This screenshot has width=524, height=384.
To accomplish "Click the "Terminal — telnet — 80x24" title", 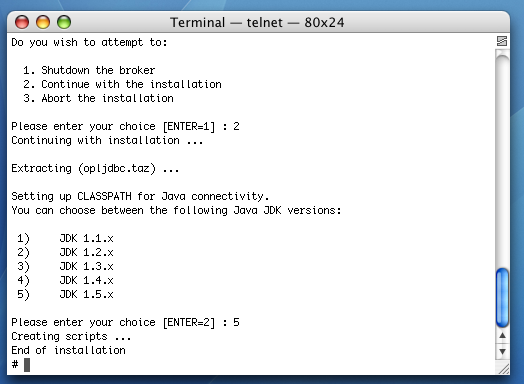I will [x=257, y=22].
